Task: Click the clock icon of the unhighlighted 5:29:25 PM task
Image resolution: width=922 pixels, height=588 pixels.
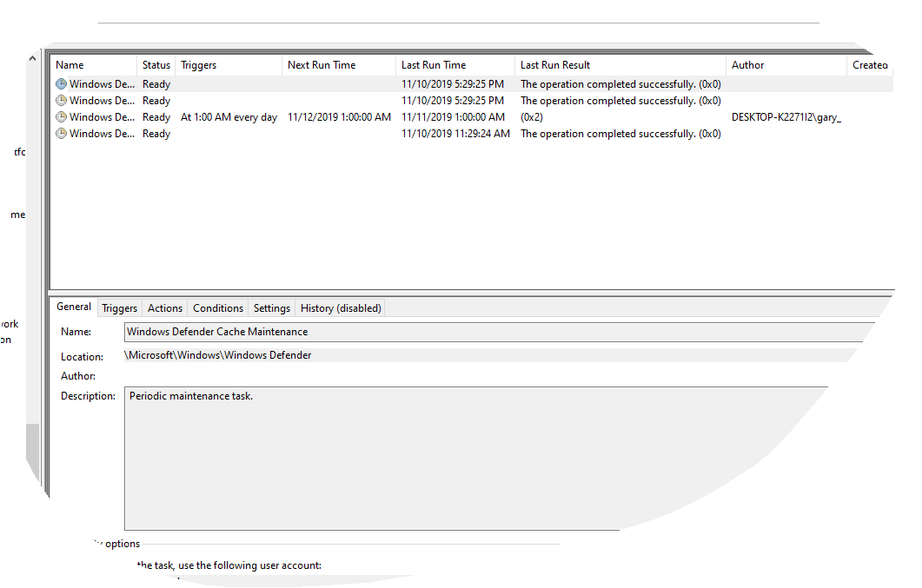Action: coord(61,101)
